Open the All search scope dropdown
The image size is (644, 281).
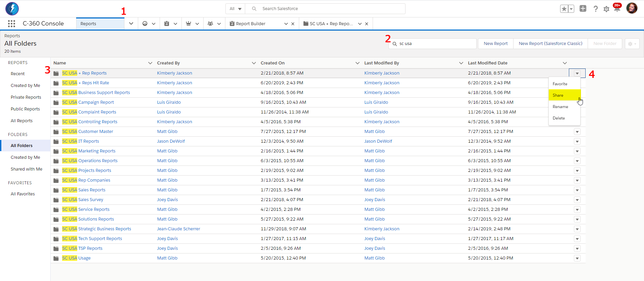click(235, 9)
